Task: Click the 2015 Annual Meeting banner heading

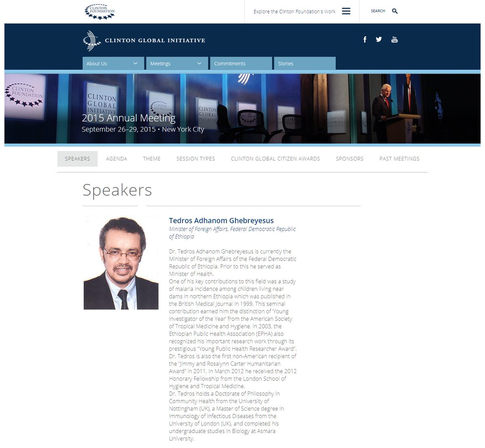Action: click(x=129, y=118)
